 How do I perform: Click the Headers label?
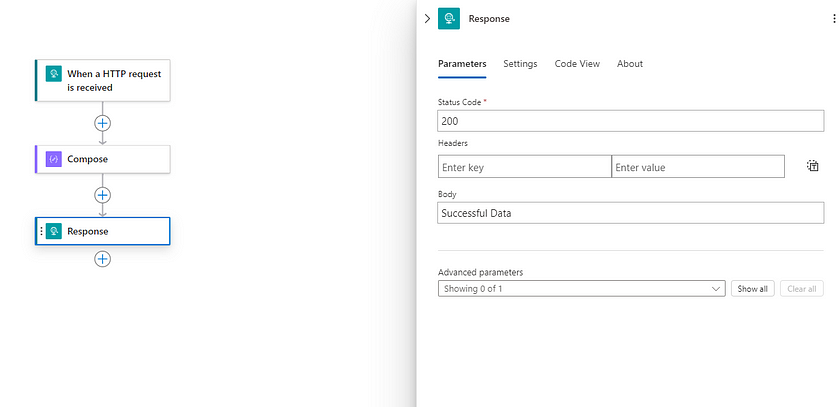[x=453, y=143]
